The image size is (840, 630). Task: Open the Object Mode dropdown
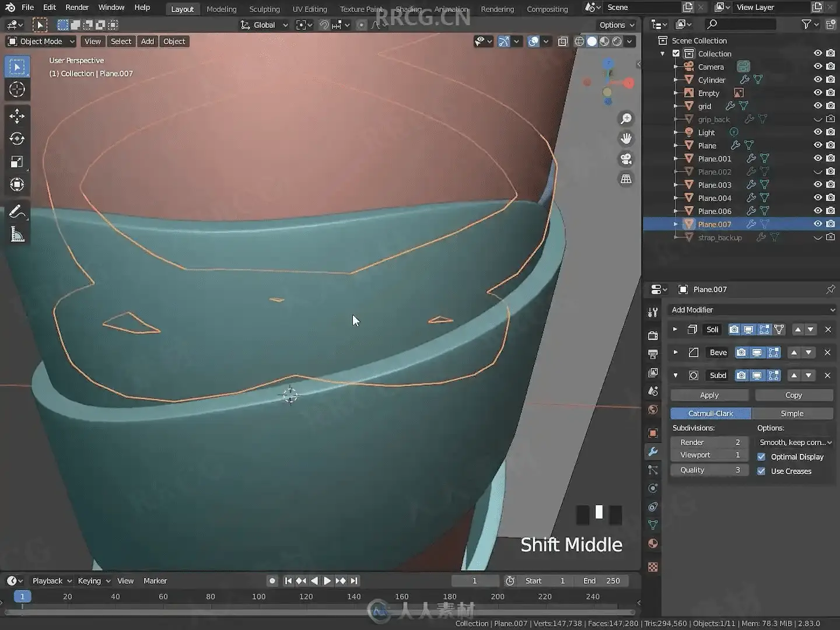[41, 41]
